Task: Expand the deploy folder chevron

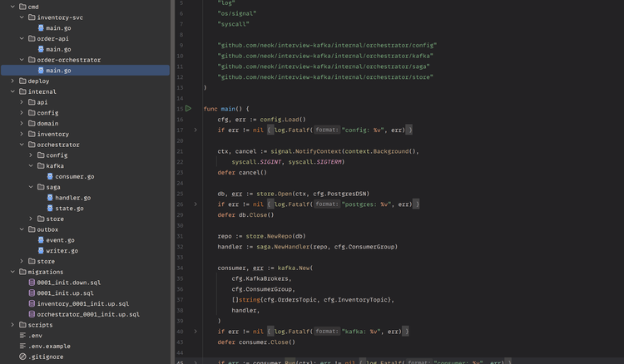Action: [12, 81]
